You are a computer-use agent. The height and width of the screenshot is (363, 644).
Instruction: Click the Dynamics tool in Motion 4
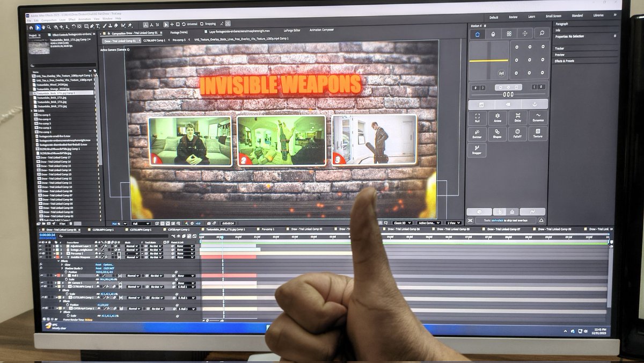[x=538, y=118]
